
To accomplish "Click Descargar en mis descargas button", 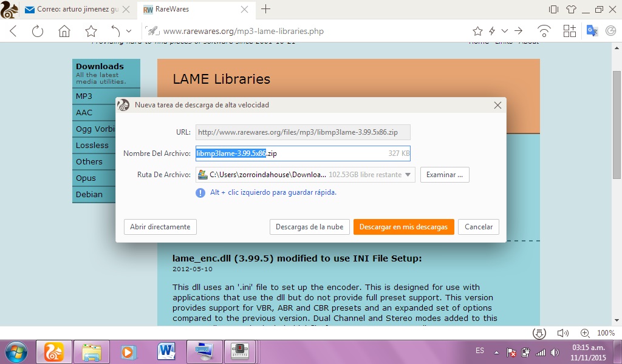I will point(403,227).
